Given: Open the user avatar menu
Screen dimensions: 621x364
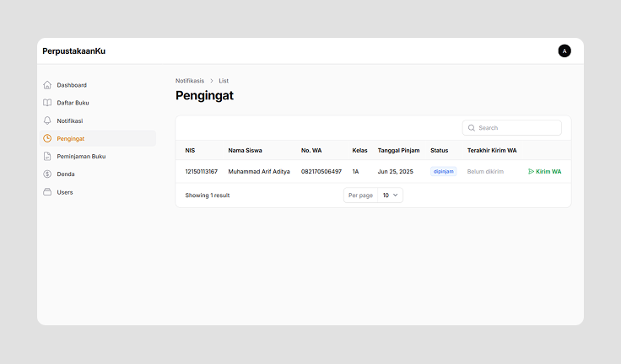Looking at the screenshot, I should click(564, 51).
